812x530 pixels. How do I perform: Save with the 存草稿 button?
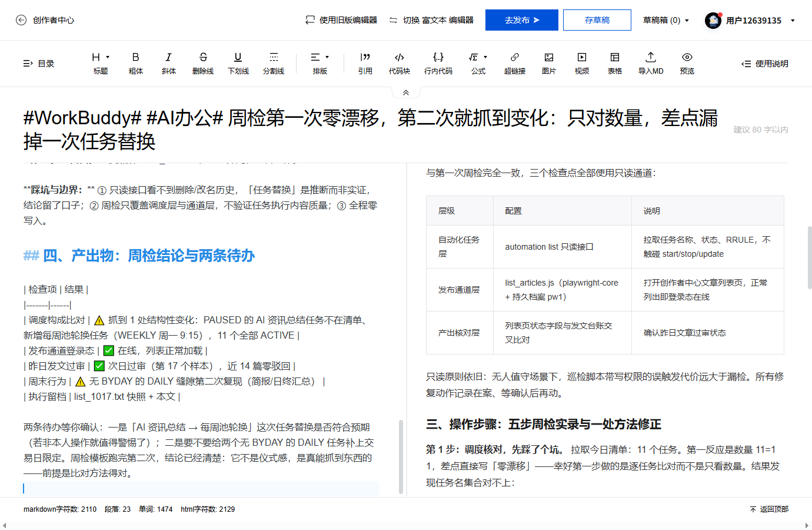597,20
